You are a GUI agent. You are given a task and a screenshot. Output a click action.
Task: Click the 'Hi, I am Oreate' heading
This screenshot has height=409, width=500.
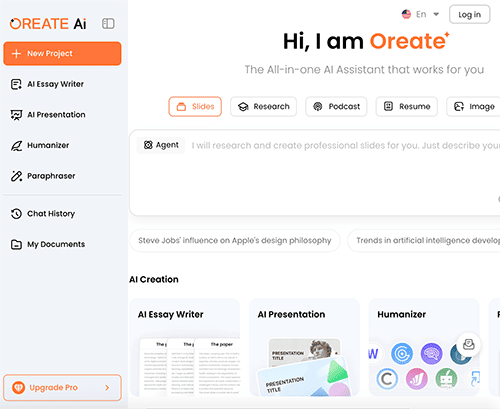[x=366, y=42]
